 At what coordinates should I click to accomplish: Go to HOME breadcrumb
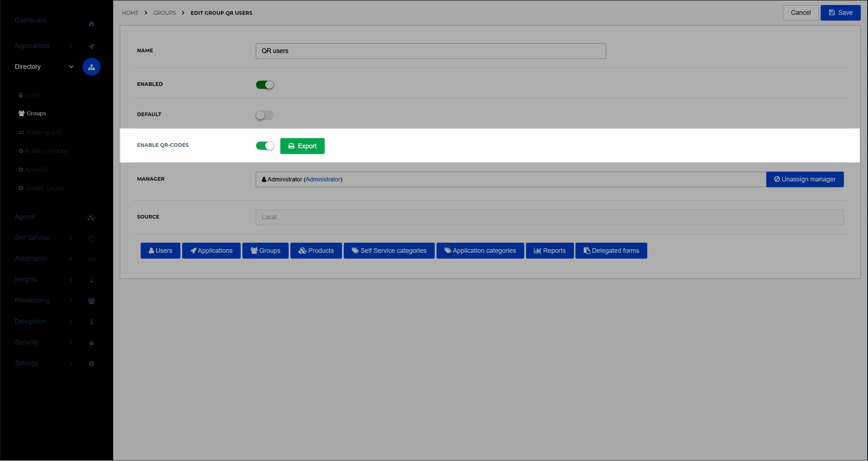[x=130, y=13]
